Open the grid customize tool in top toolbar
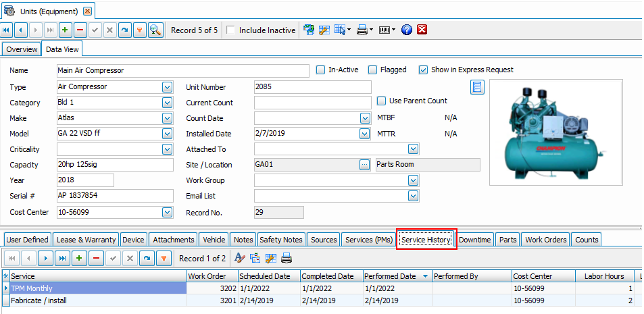644x314 pixels. tap(324, 30)
